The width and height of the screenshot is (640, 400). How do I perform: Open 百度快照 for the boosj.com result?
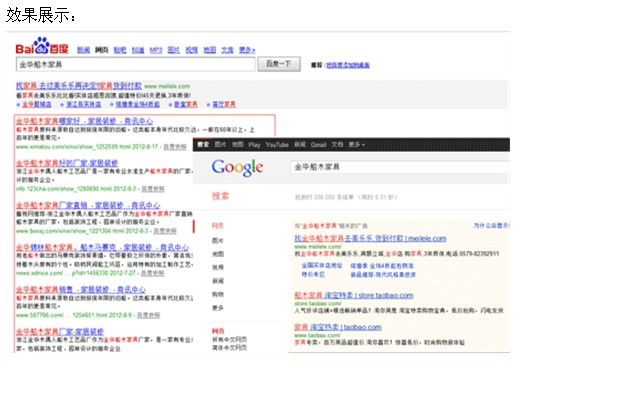pyautogui.click(x=165, y=231)
